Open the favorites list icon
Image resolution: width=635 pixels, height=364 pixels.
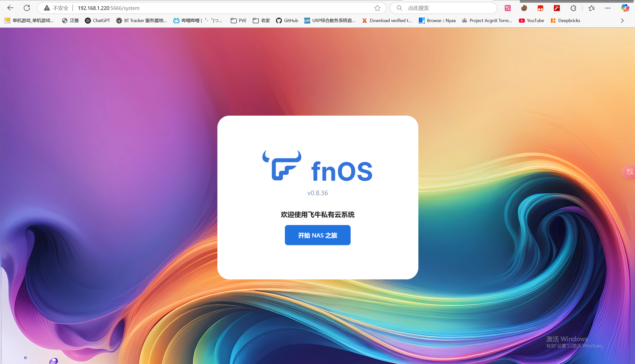coord(592,8)
